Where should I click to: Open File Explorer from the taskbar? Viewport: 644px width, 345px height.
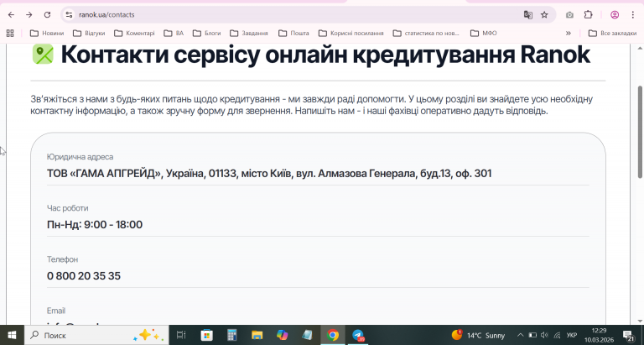tap(257, 335)
